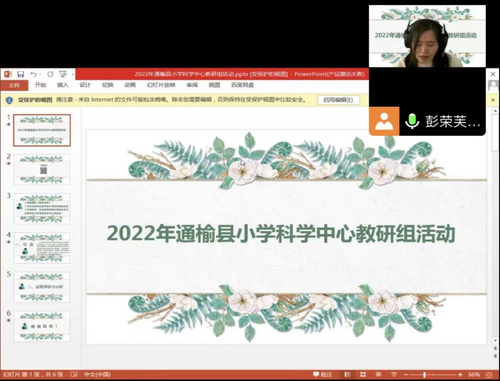Select slide 2 thumbnail with QR code
Viewport: 500px width, 381px height.
click(42, 169)
